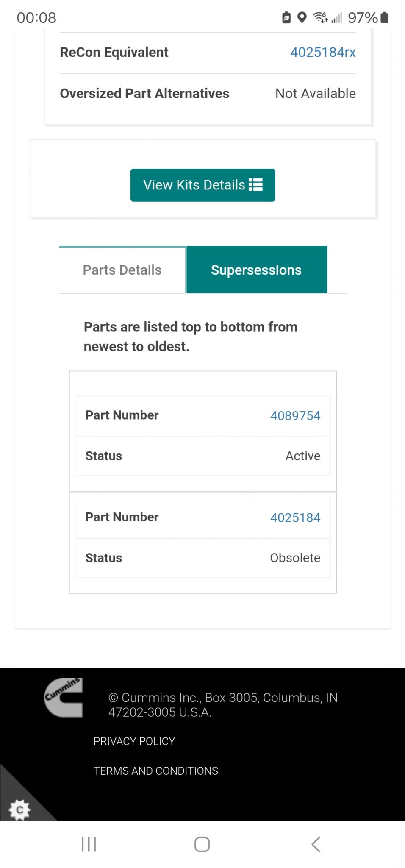Open ReCon equivalent part 4025184rx
Viewport: 405px width, 868px height.
(x=323, y=52)
